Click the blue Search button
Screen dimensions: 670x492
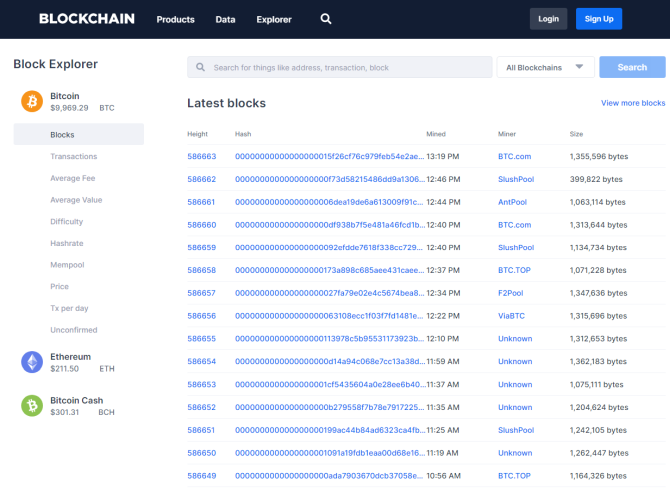pyautogui.click(x=632, y=67)
